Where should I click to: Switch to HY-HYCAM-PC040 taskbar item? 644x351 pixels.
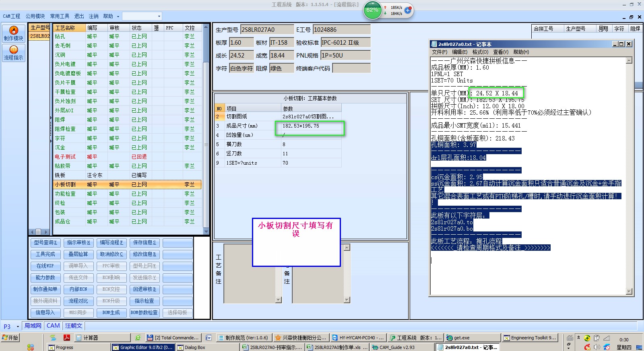[x=358, y=338]
